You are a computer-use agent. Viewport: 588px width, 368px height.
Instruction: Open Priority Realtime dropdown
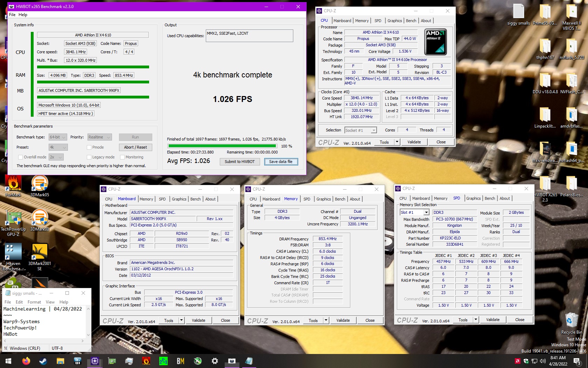coord(99,137)
